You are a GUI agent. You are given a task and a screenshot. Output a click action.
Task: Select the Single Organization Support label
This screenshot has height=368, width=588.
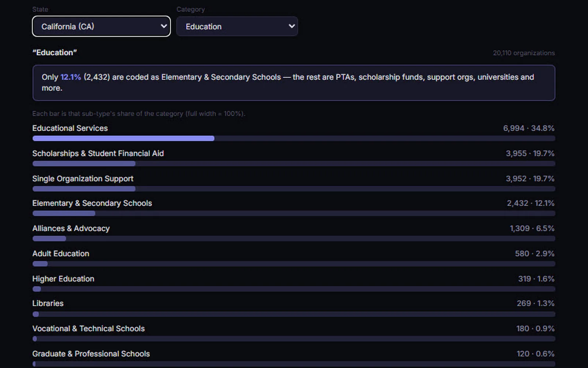coord(83,178)
